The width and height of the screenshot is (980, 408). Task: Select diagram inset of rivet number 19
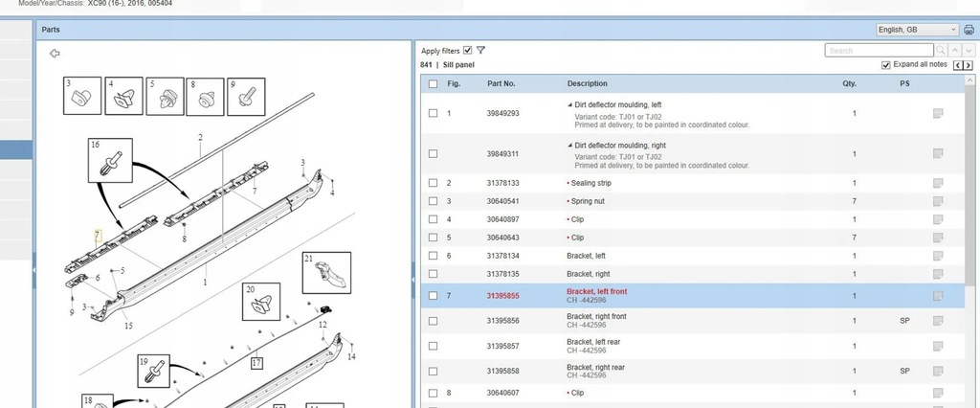[x=154, y=371]
